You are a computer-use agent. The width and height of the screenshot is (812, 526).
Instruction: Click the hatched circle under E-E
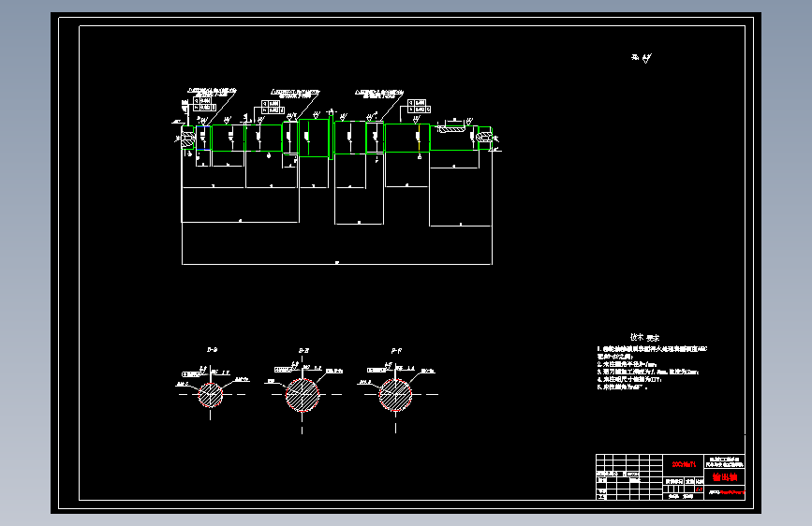coord(303,395)
